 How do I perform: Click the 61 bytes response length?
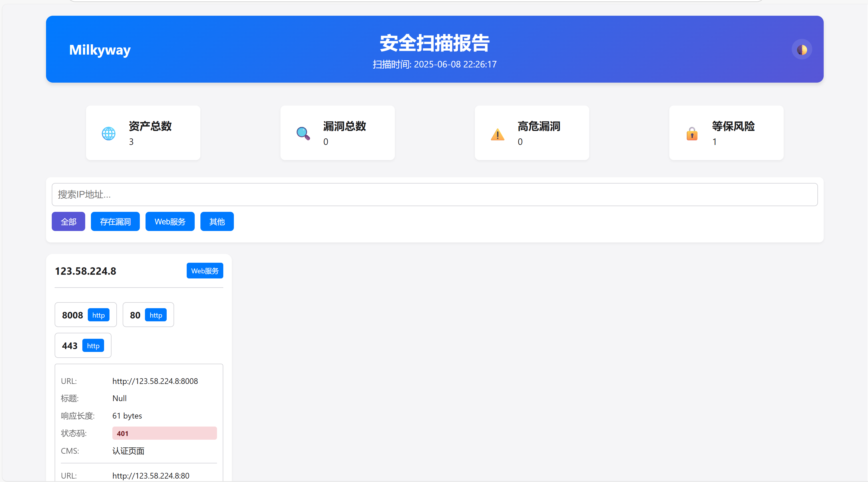pyautogui.click(x=127, y=416)
